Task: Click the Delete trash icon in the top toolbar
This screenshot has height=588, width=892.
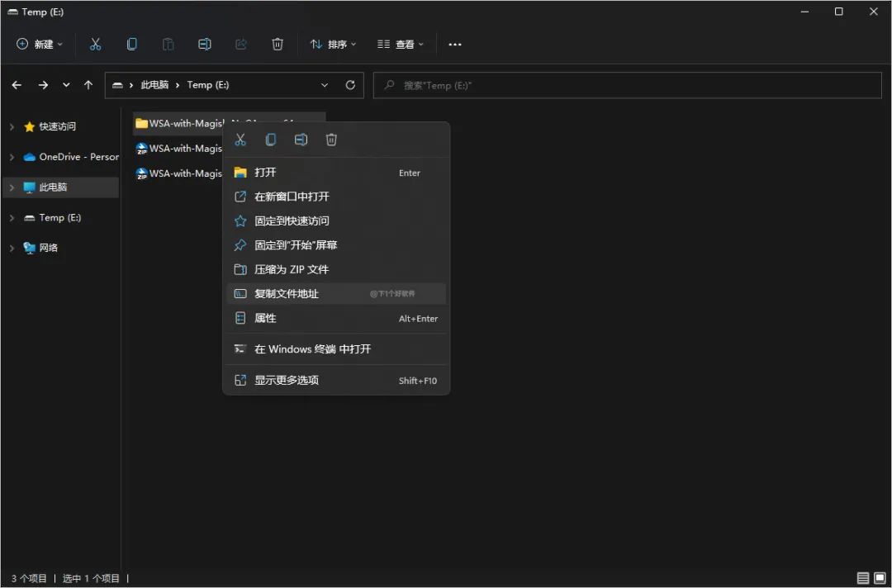Action: (278, 44)
